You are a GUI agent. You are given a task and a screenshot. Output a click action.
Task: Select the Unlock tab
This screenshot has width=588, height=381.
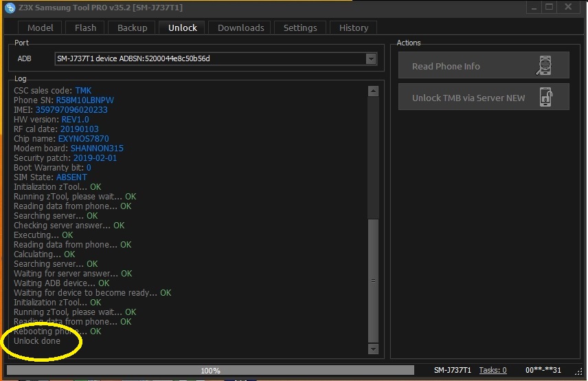182,28
